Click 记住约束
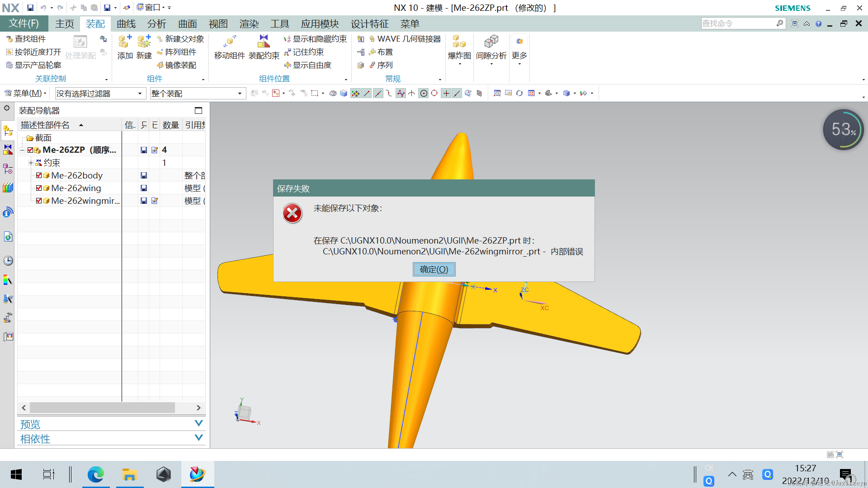The image size is (868, 488). click(304, 52)
